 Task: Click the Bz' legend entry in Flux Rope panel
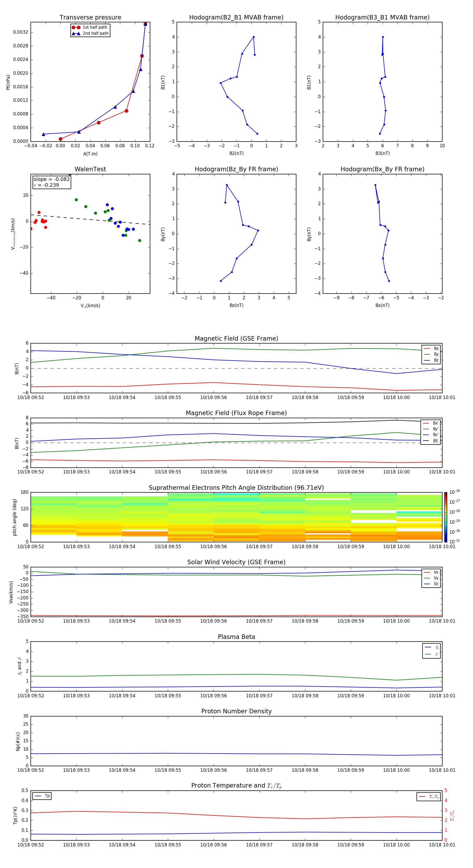[x=431, y=435]
